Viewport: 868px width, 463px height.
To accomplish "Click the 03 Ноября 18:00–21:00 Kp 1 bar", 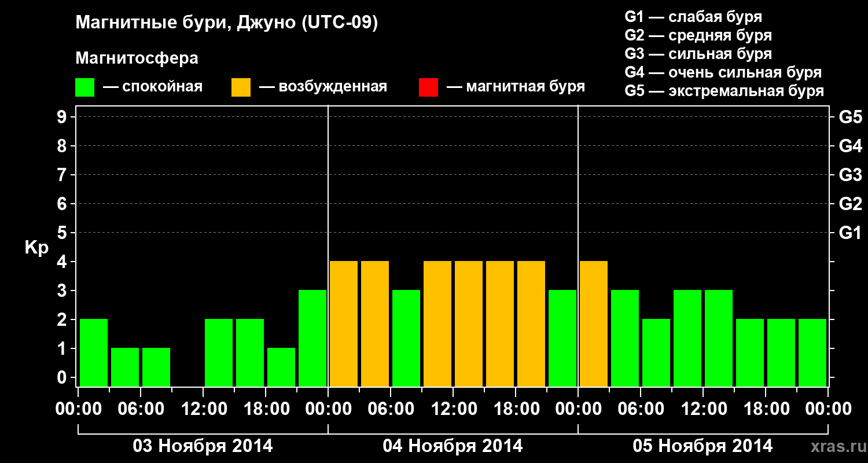I will click(x=281, y=367).
